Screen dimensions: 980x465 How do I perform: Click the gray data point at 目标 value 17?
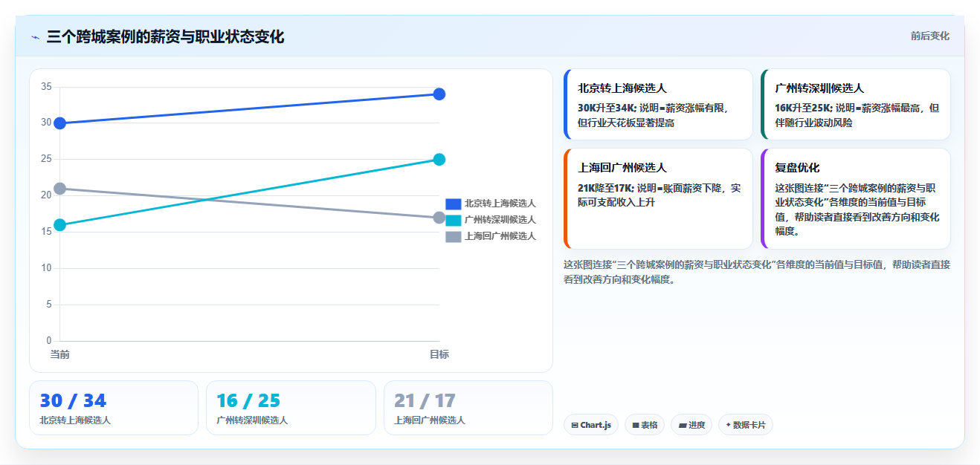click(439, 218)
